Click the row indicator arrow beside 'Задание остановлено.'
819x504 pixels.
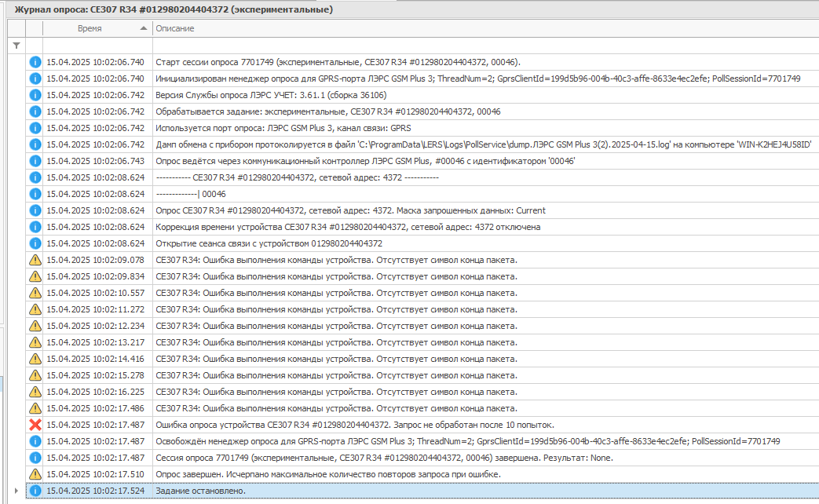(16, 491)
